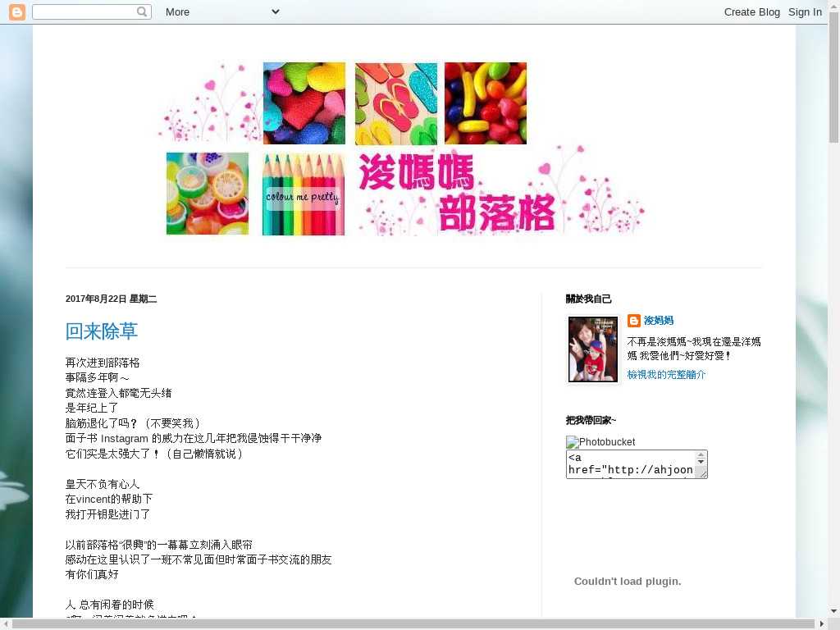This screenshot has height=630, width=840.
Task: Click Blogger profile icon beside author name
Action: [634, 321]
